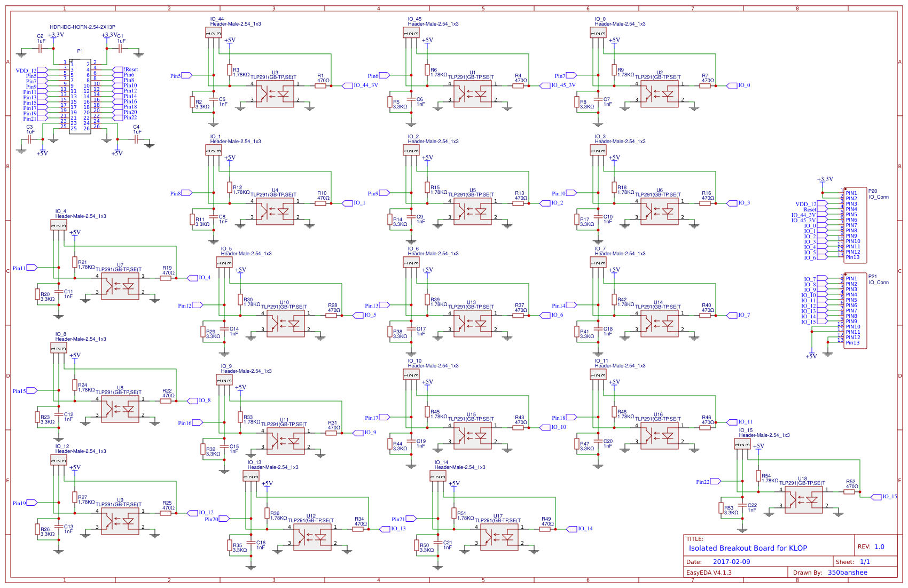Click the revision value '1.0'
The image size is (908, 588).
(879, 547)
